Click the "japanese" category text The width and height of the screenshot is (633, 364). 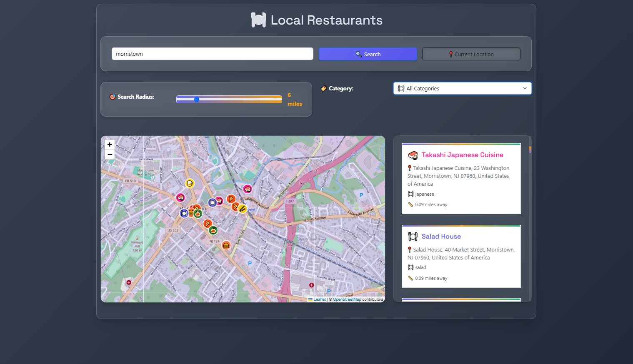(425, 194)
